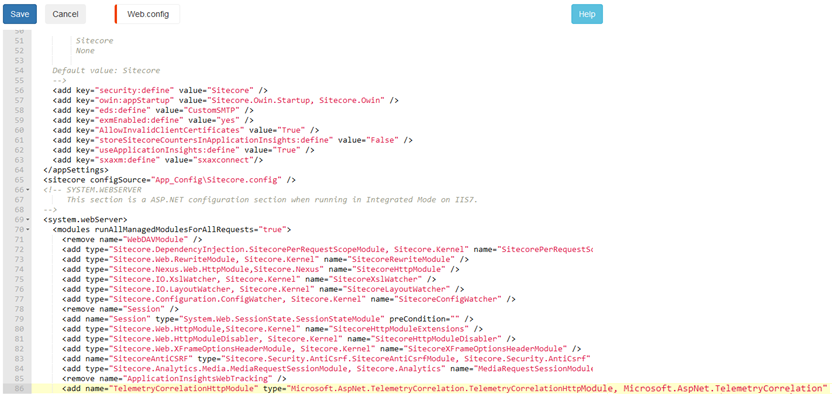This screenshot has height=395, width=832.
Task: Click the System.Web.SessionState.SessionStateModule type text
Action: point(281,319)
